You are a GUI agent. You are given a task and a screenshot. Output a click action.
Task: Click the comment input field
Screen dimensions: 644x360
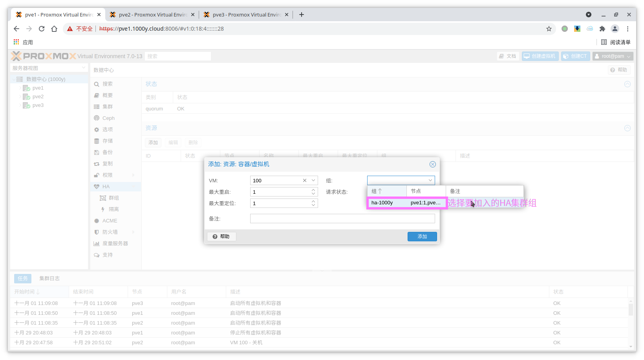342,219
